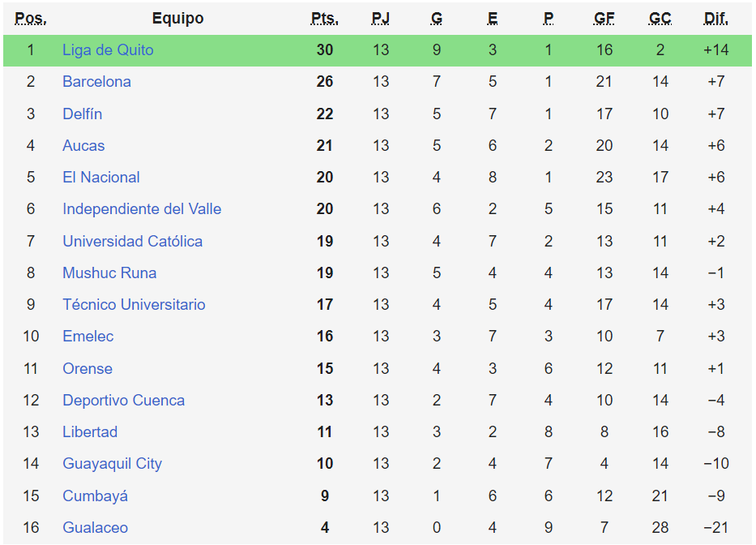Open the Orense team page

(88, 369)
